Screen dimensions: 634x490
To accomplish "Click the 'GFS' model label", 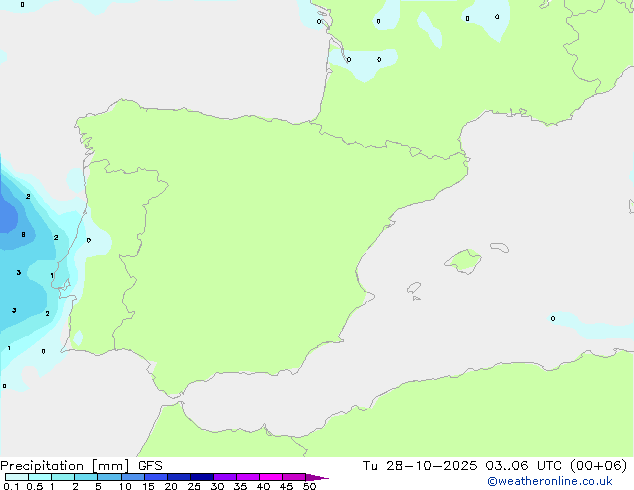I will (x=150, y=466).
